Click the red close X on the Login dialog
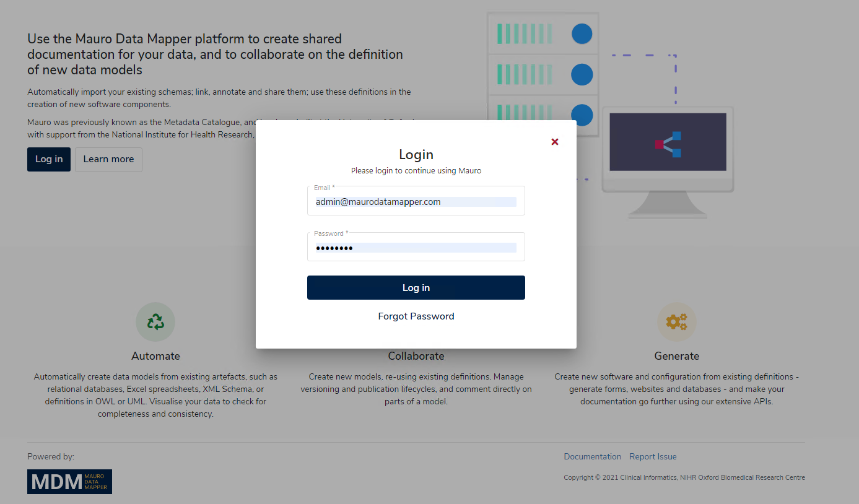The height and width of the screenshot is (504, 859). coord(554,141)
